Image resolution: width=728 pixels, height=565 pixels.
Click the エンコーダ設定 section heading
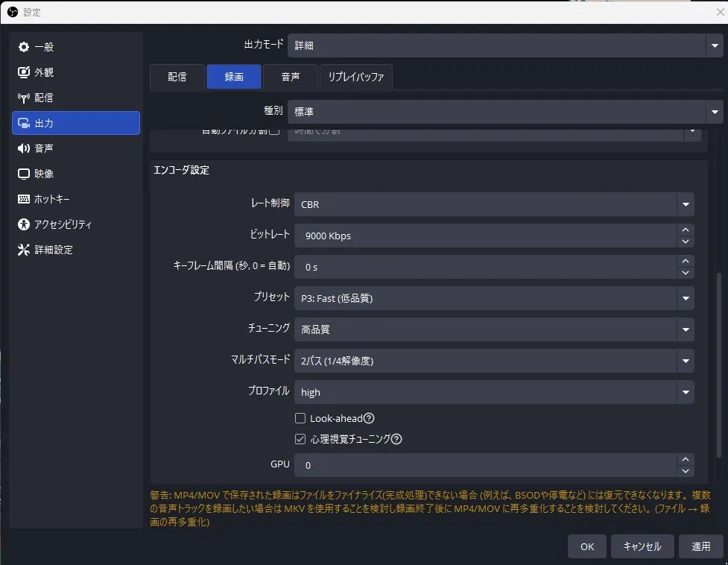click(x=182, y=170)
